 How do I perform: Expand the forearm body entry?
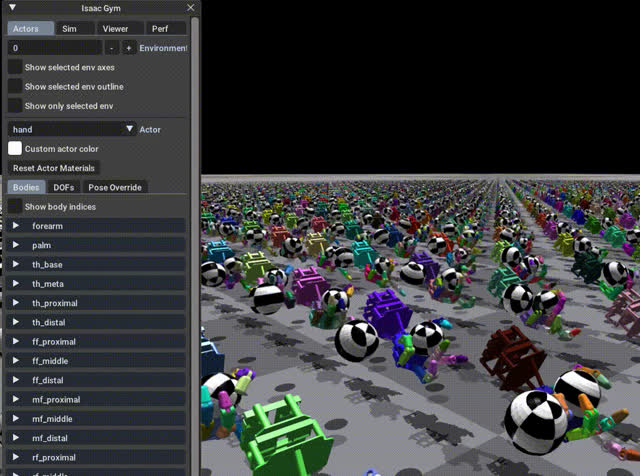click(x=96, y=226)
